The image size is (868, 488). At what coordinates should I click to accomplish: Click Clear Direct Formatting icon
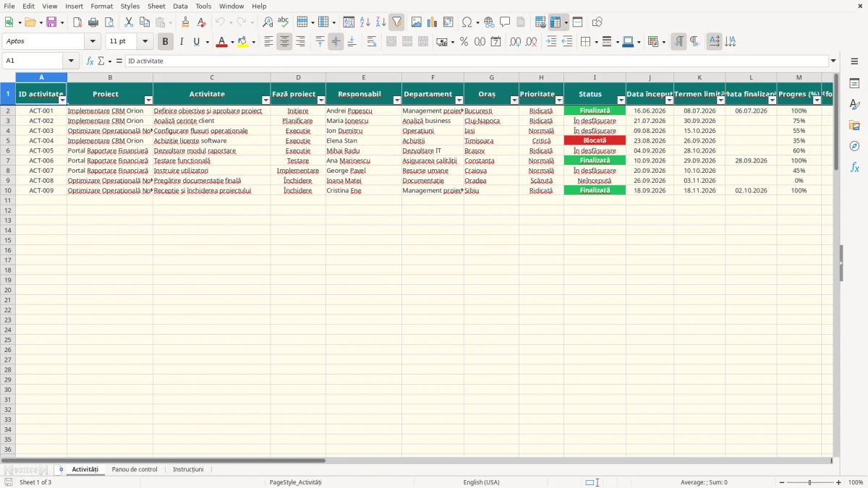(202, 22)
